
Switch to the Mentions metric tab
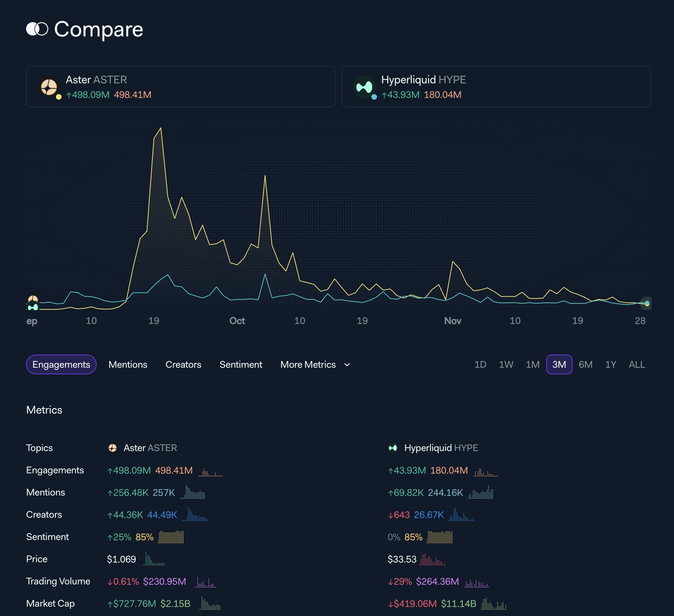coord(128,364)
